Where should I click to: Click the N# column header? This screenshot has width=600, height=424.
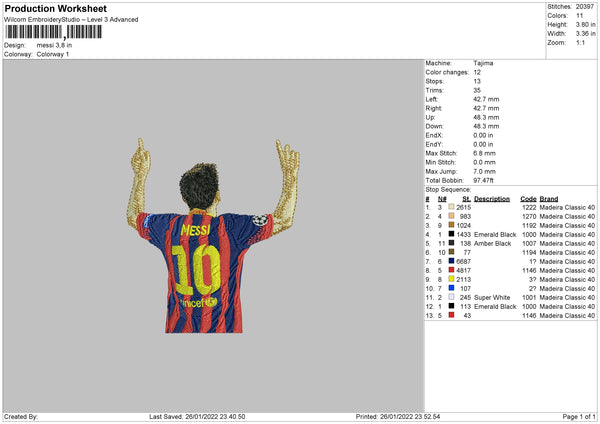[442, 199]
